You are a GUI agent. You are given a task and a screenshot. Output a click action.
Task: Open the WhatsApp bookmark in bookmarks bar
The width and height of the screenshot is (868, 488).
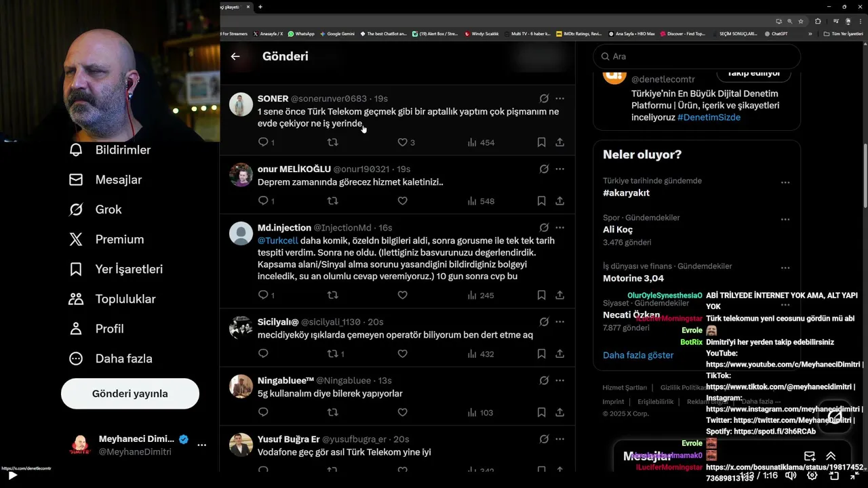click(x=301, y=33)
